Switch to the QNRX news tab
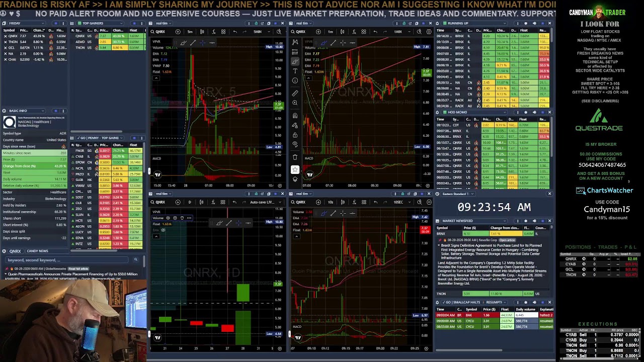 (15, 251)
